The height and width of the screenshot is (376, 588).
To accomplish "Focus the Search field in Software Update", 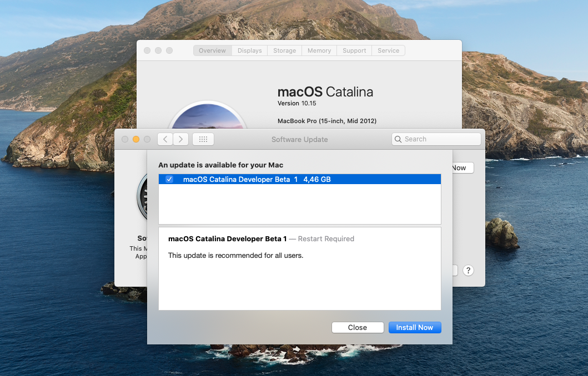I will pos(436,139).
